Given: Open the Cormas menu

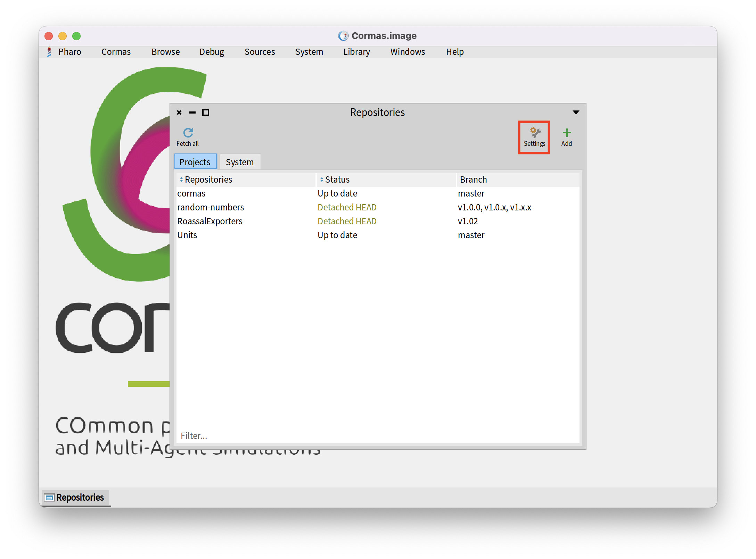Looking at the screenshot, I should pyautogui.click(x=116, y=52).
